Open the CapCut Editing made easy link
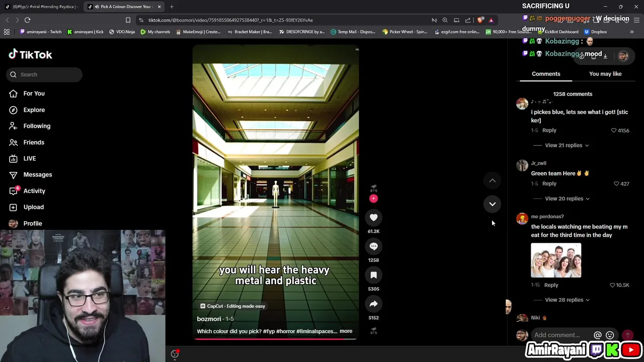Viewport: 644px width, 362px height. point(232,306)
